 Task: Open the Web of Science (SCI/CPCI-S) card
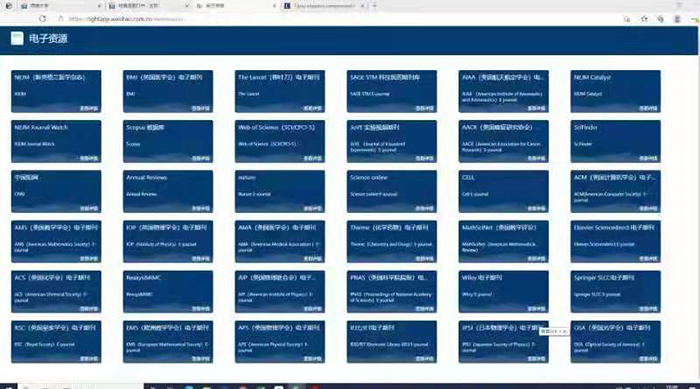coord(280,141)
